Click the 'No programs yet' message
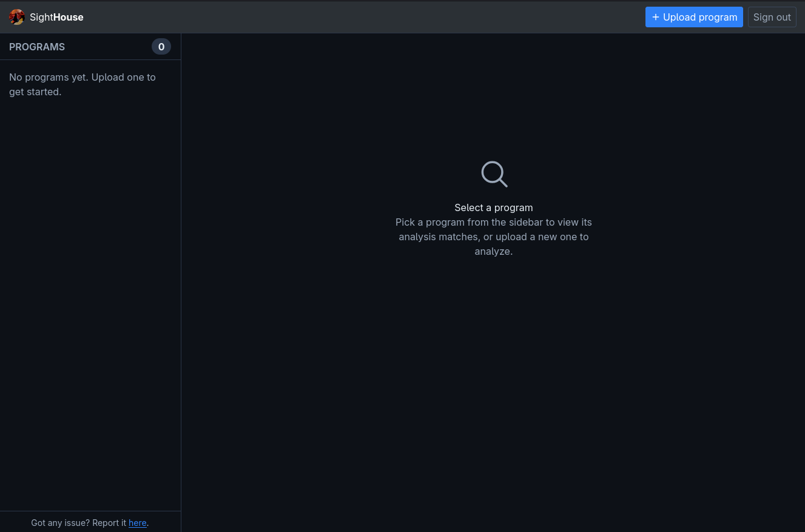This screenshot has height=532, width=805. point(83,84)
